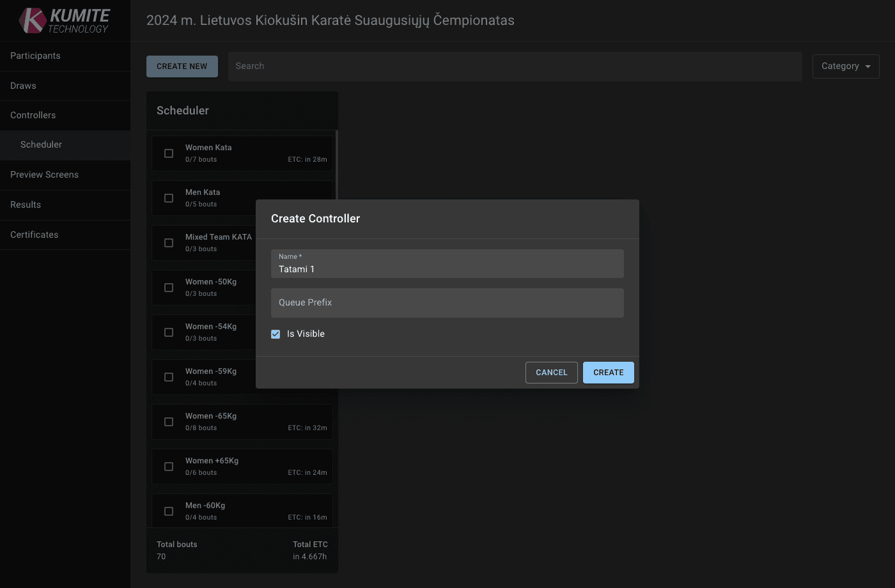Screen dimensions: 895x588
Task: Go to the Draws section
Action: (x=22, y=86)
